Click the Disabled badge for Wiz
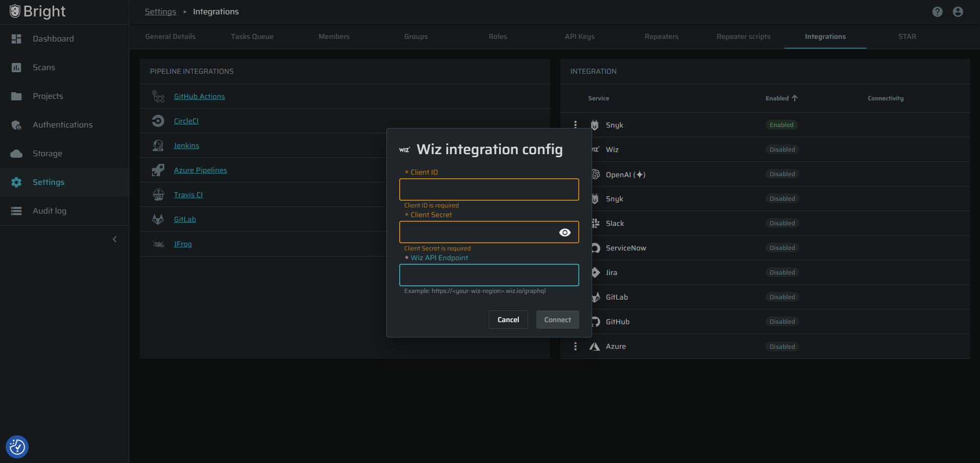 [782, 150]
